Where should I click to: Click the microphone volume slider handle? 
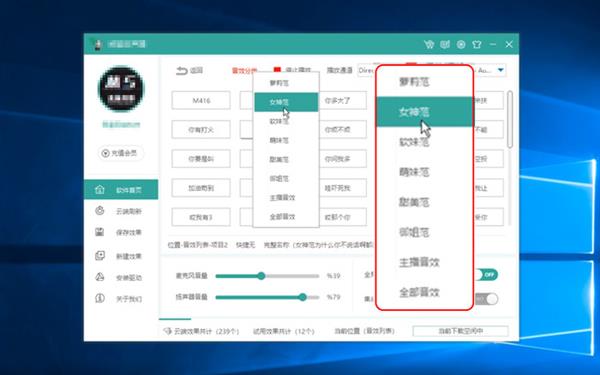pyautogui.click(x=261, y=276)
